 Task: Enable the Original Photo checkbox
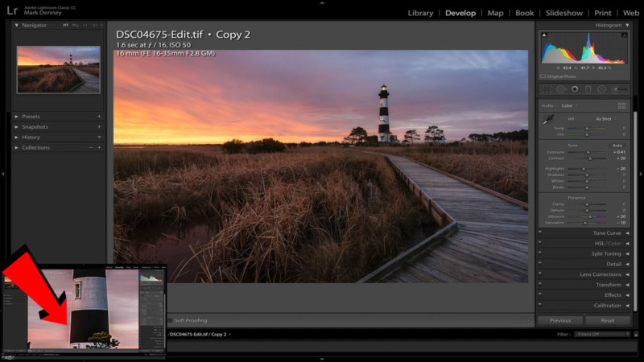click(x=544, y=76)
